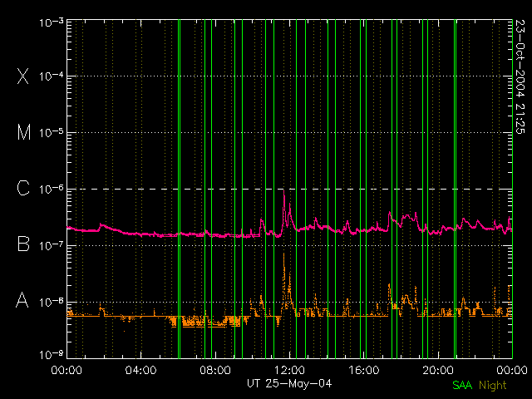
Task: Click the 12:00 time axis label
Action: 289,370
